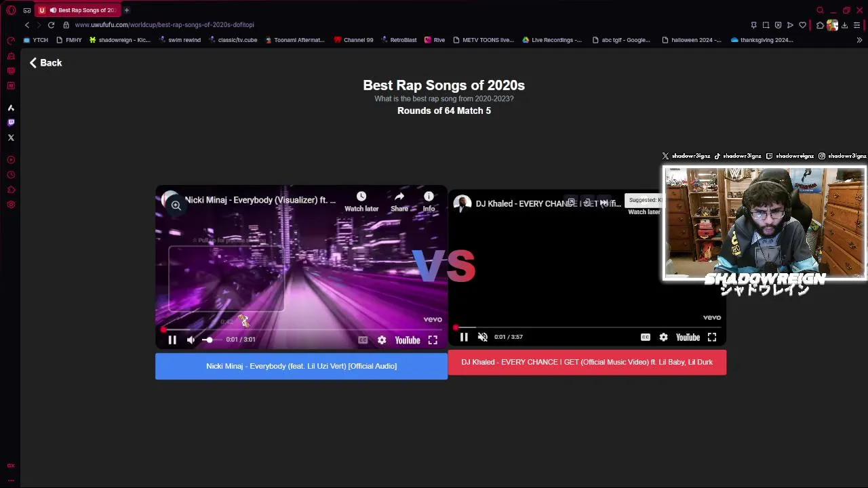Pause the DJ Khaled video
This screenshot has width=868, height=488.
464,337
